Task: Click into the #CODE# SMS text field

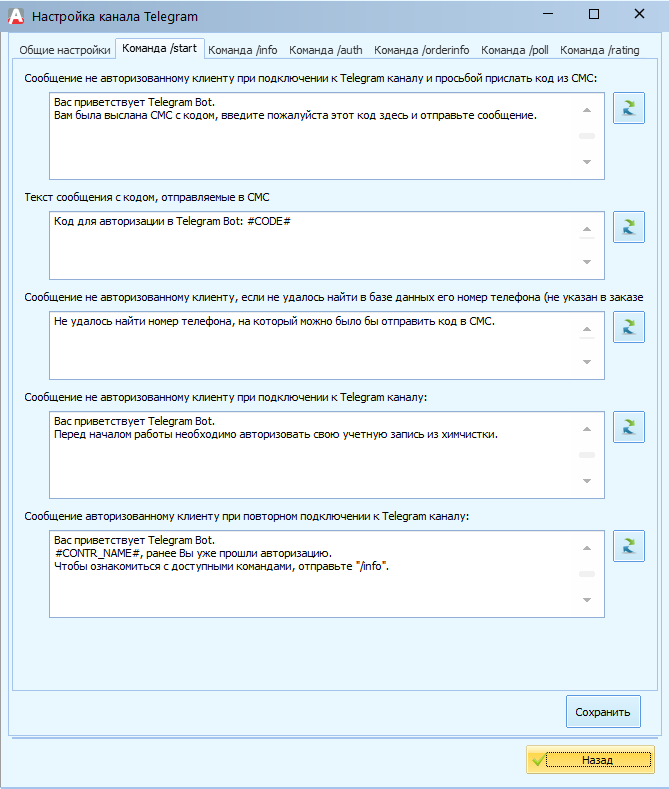Action: coord(326,246)
